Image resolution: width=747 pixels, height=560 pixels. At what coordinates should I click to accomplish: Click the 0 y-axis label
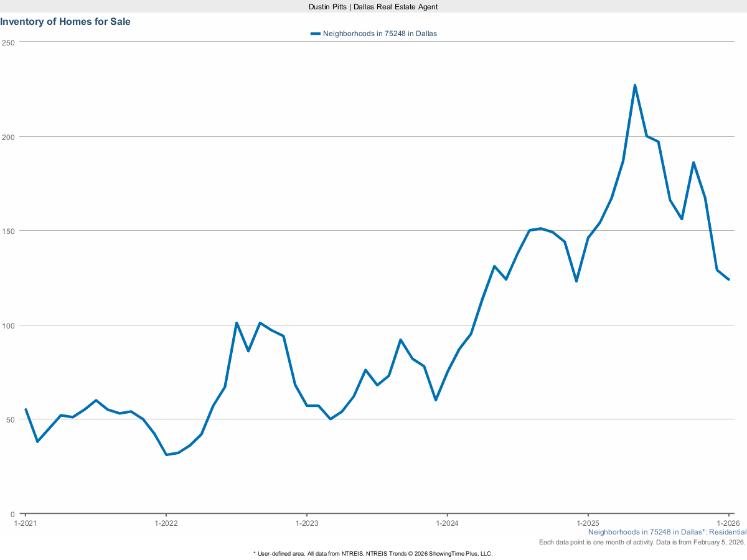pyautogui.click(x=14, y=515)
